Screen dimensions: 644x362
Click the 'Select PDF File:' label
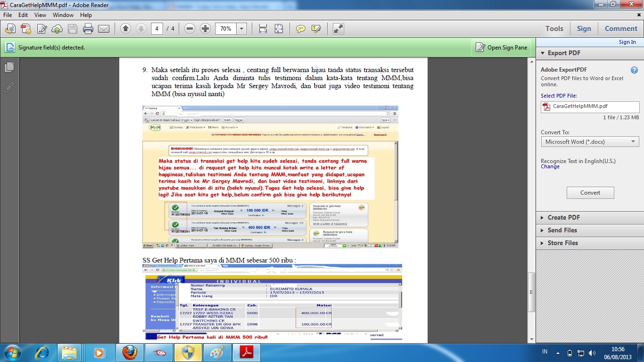click(x=559, y=96)
